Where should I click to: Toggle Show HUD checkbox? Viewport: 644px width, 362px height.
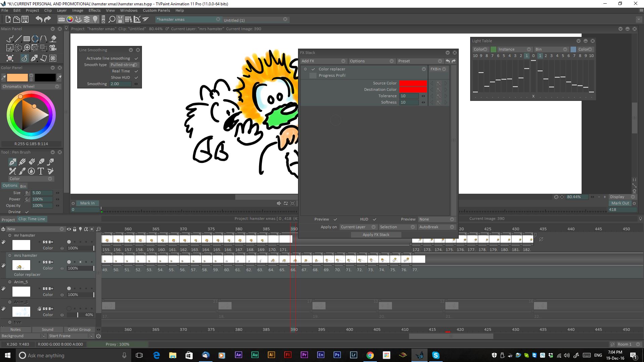(x=136, y=77)
